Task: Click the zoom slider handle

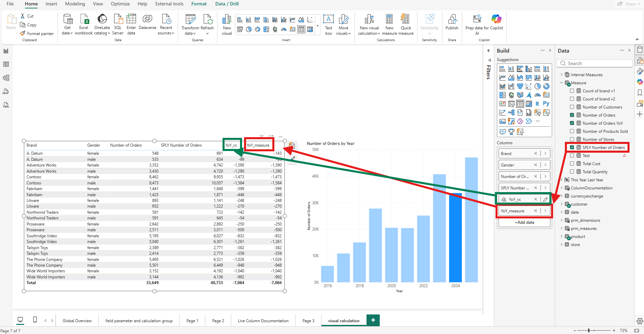Action: pos(589,331)
